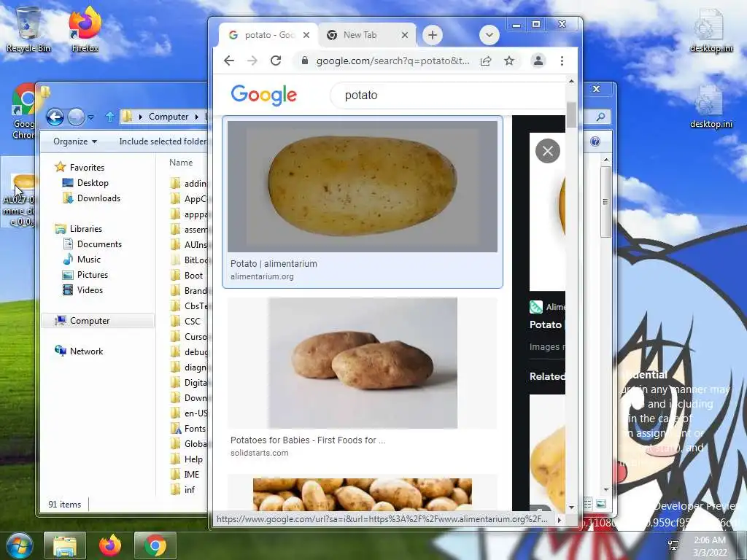This screenshot has width=747, height=560.
Task: Reload the potato search page
Action: pos(276,61)
